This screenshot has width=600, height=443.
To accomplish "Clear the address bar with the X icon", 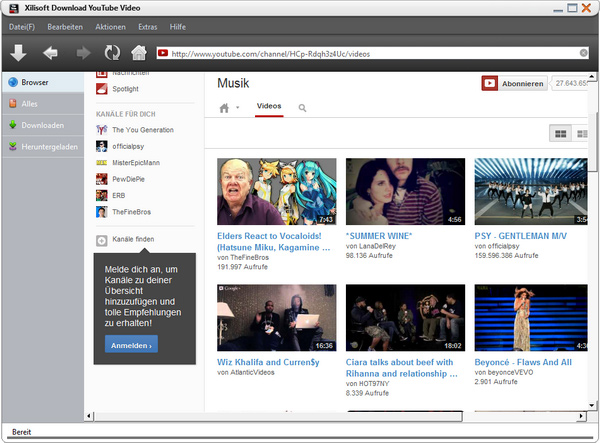I will coord(584,53).
